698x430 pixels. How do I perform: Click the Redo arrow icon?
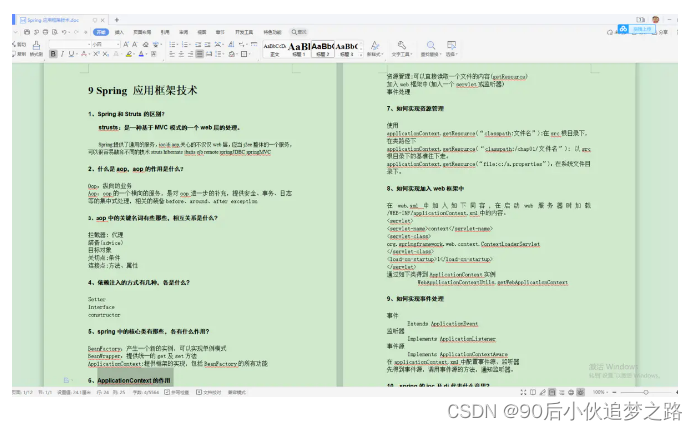76,32
